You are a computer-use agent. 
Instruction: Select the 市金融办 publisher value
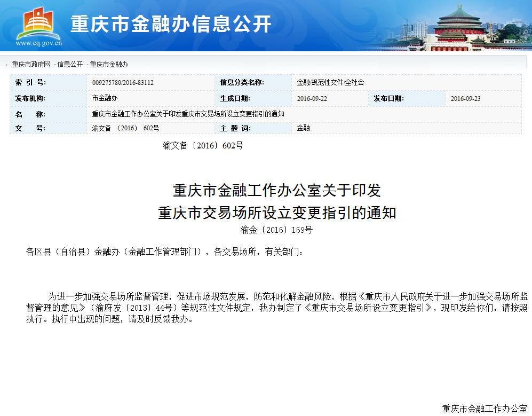tap(105, 98)
